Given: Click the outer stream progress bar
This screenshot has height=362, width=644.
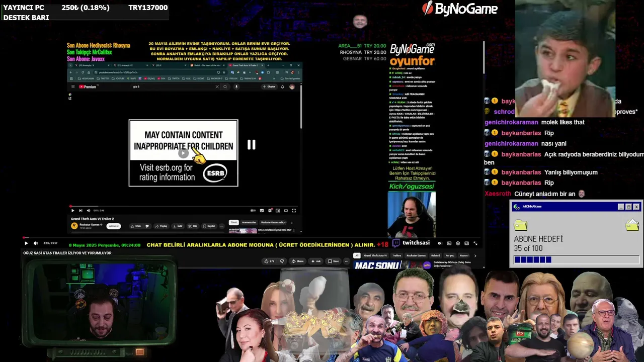Looking at the screenshot, I should coord(252,238).
